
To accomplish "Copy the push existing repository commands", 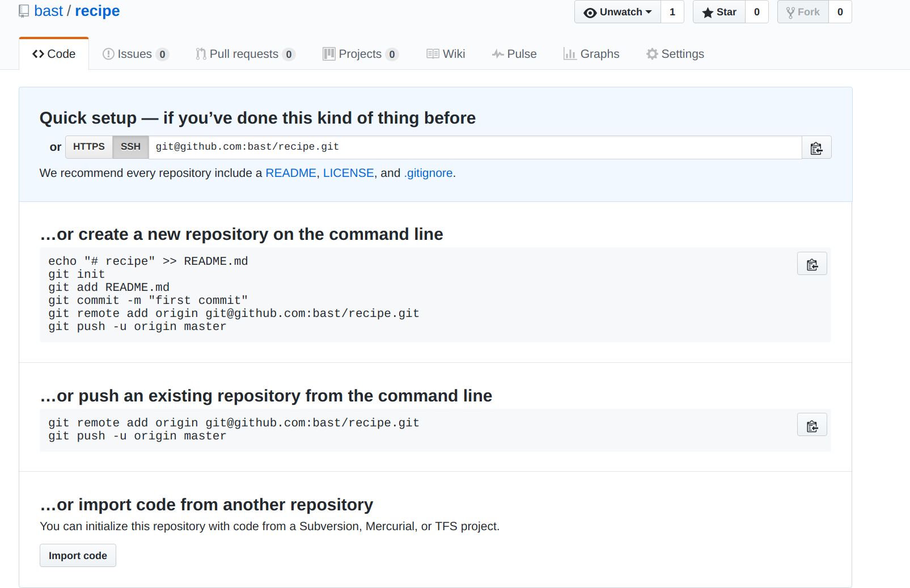I will (x=811, y=426).
